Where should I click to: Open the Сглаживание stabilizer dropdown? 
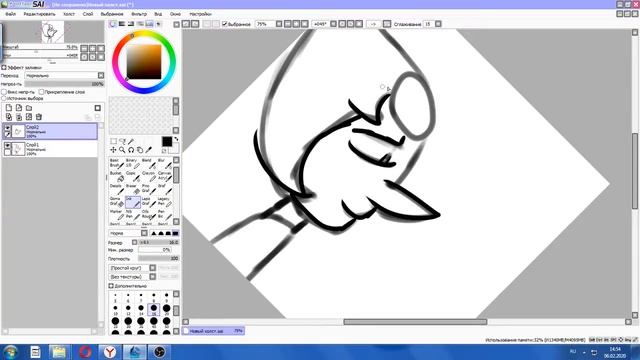pos(438,24)
